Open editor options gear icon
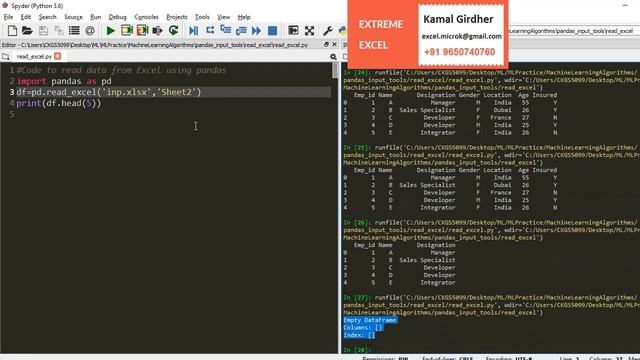Screen dimensions: 640x360 point(333,57)
